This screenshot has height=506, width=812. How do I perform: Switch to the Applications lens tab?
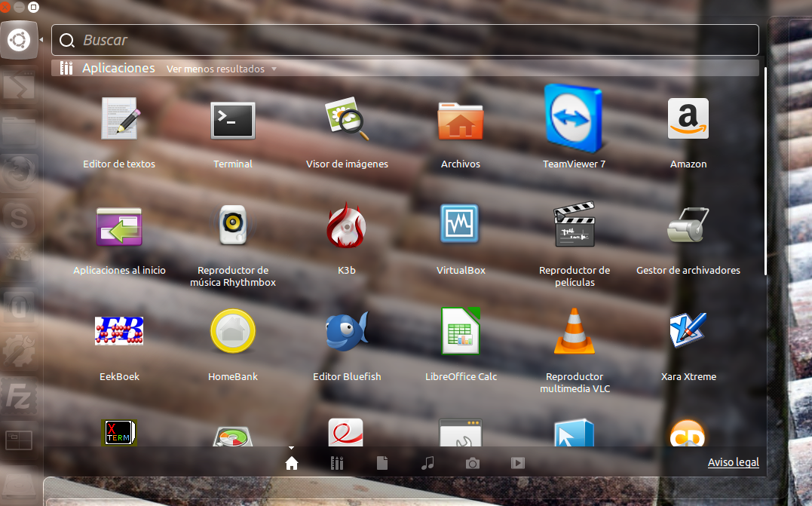coord(337,463)
